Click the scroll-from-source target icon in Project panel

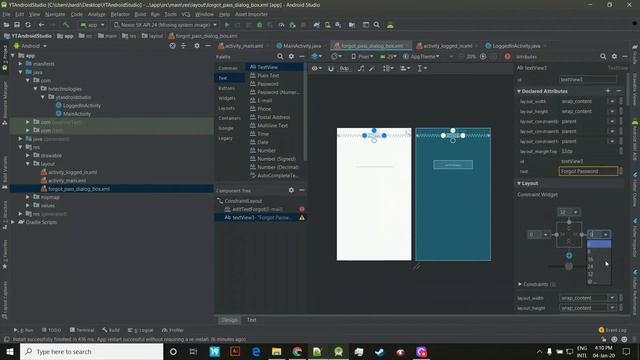(x=173, y=46)
